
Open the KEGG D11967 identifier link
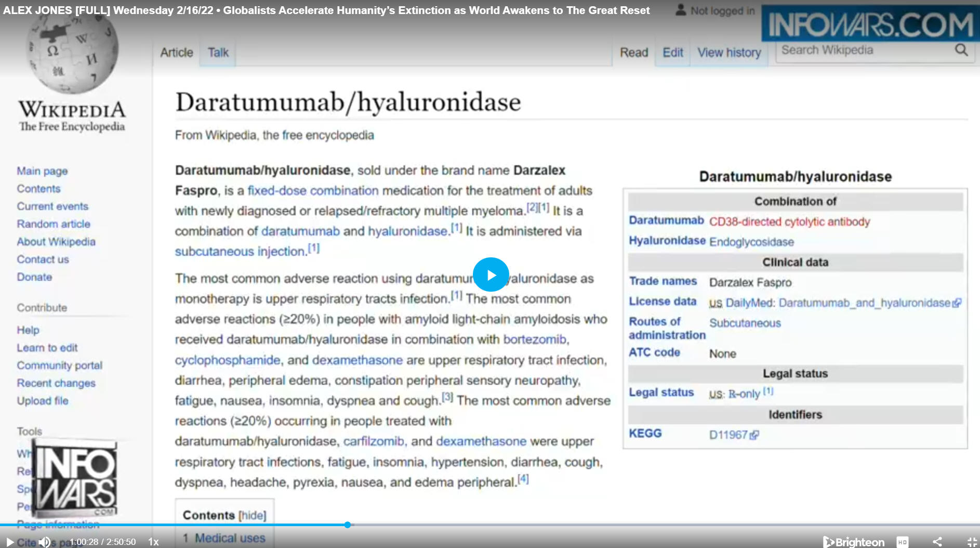(x=729, y=435)
